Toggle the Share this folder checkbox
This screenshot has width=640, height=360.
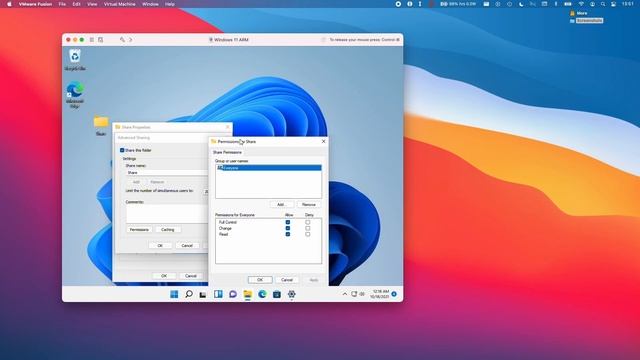point(122,150)
